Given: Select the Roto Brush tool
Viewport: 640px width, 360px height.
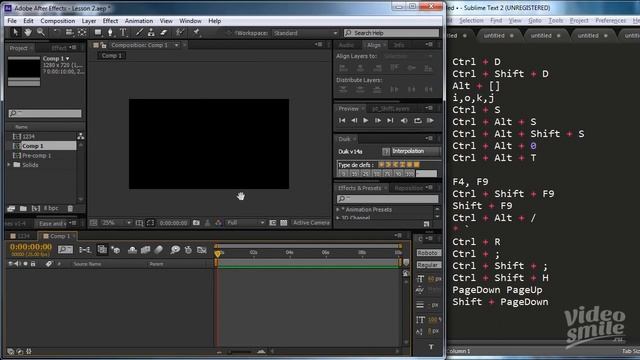Looking at the screenshot, I should pos(180,33).
